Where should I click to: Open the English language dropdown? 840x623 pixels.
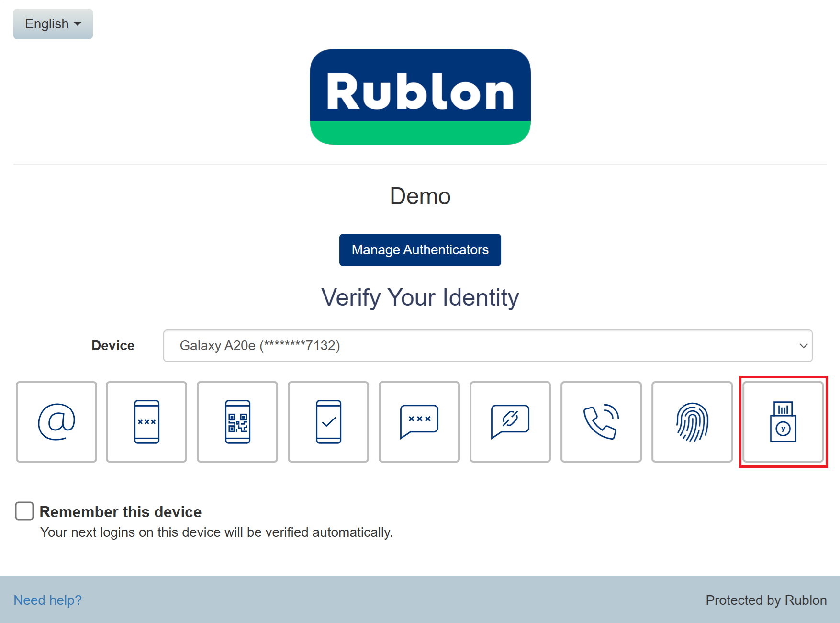53,24
